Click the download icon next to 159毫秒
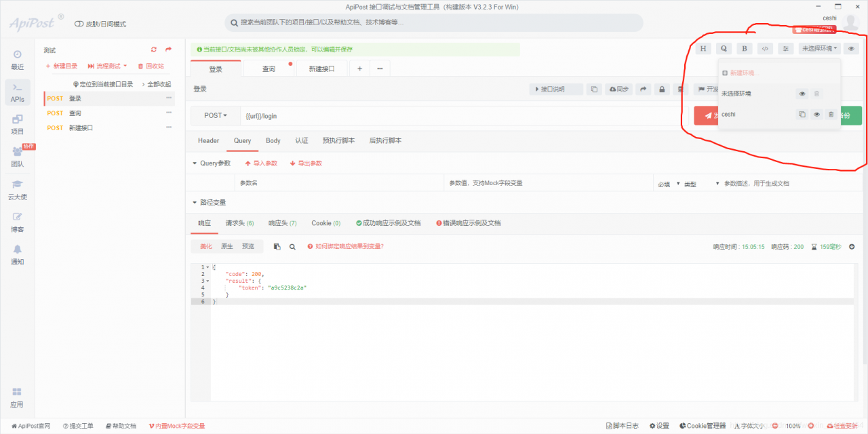868x434 pixels. [852, 247]
